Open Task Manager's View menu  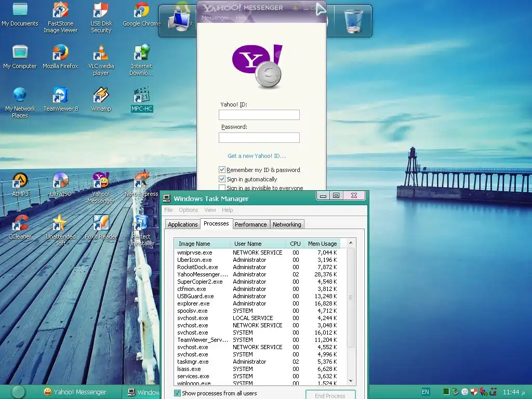[210, 210]
